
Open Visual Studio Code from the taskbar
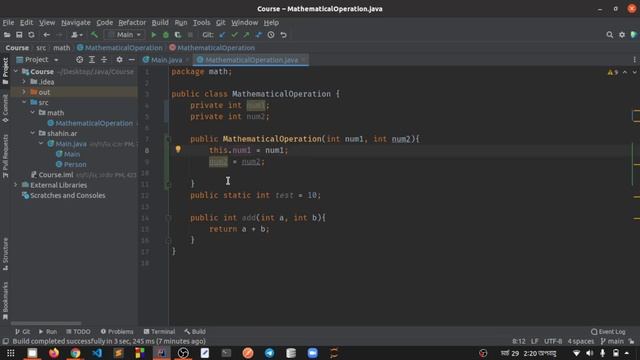(97, 353)
